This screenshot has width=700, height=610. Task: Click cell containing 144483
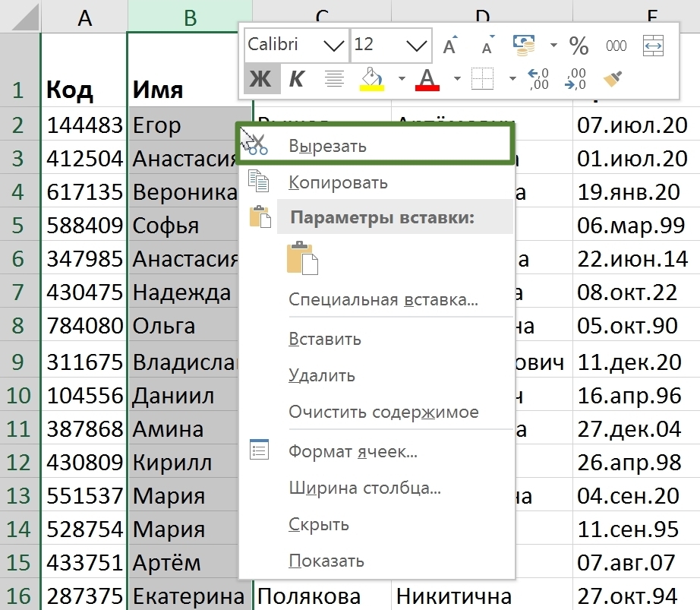click(x=84, y=125)
